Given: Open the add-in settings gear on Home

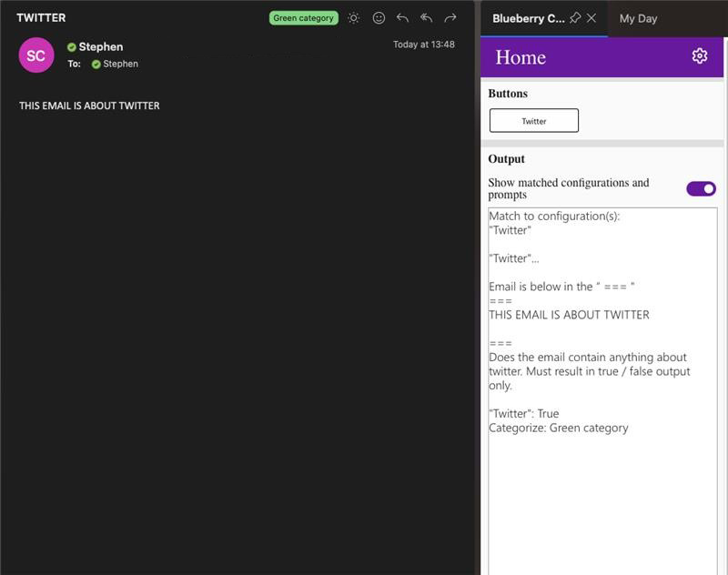Looking at the screenshot, I should coord(700,55).
